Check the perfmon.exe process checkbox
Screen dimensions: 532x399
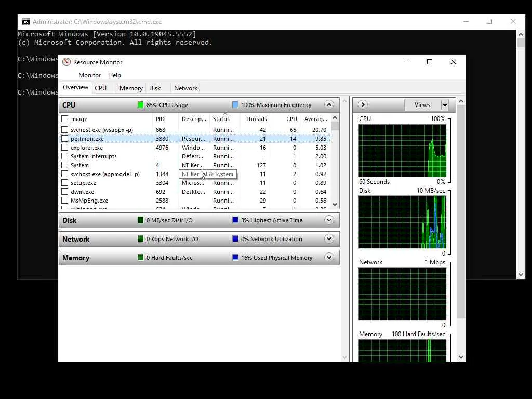64,138
